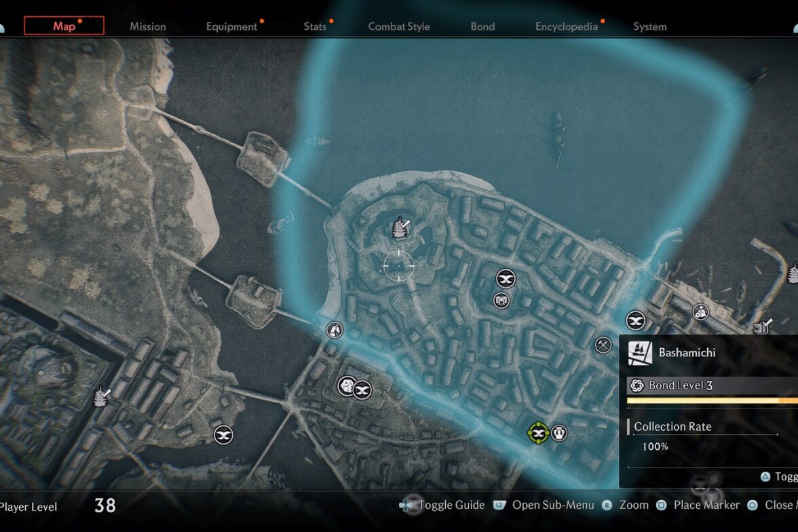
Task: Select the helmet mask icon on the map
Action: tap(559, 433)
